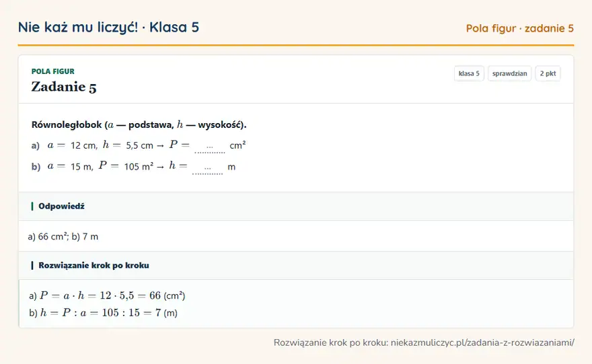Click the 'klasa 5' tag
Screen dimensions: 592x364
pyautogui.click(x=469, y=73)
